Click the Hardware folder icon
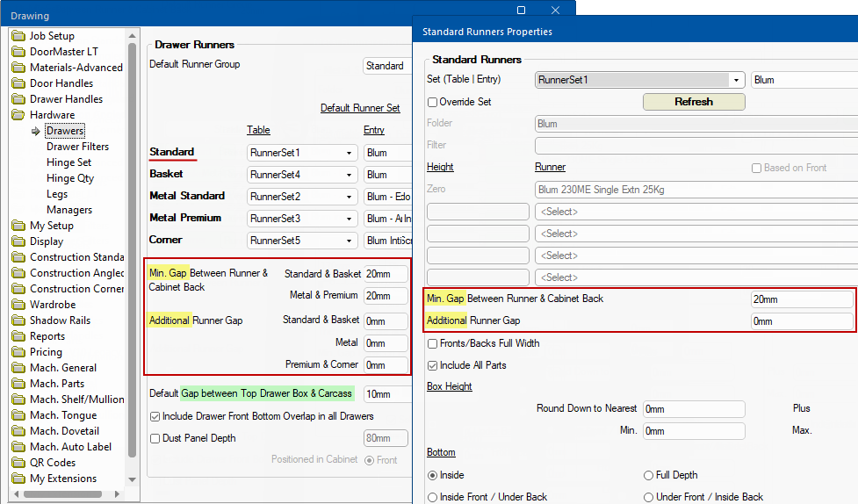 (18, 115)
